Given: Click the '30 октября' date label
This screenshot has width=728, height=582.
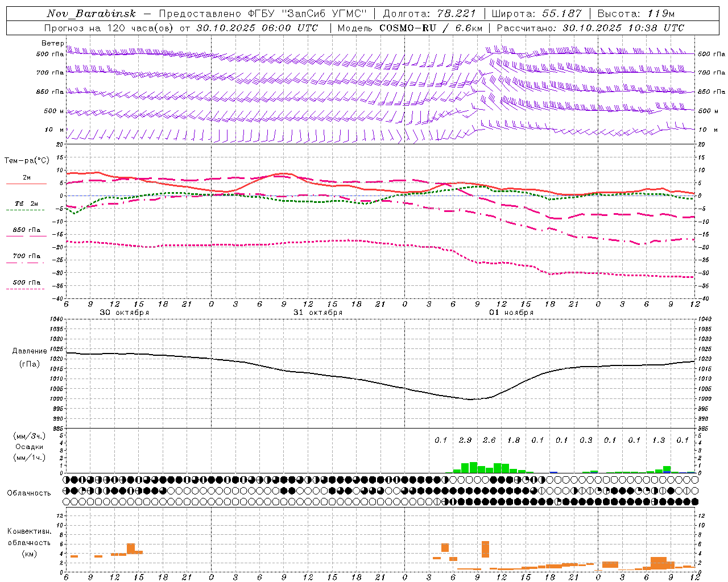Looking at the screenshot, I should tap(125, 313).
